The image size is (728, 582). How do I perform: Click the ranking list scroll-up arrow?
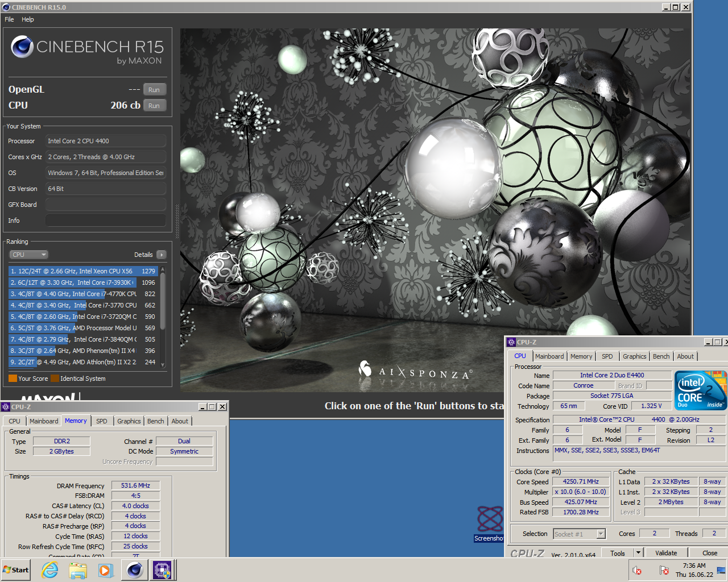163,269
